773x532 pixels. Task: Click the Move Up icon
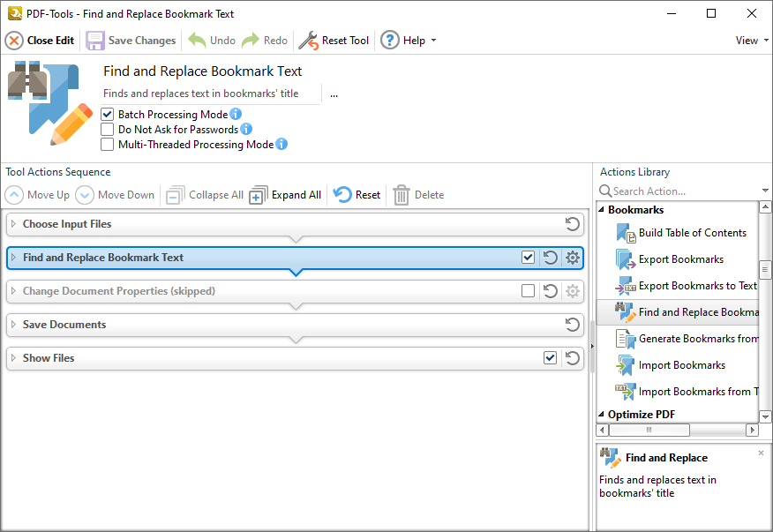[x=13, y=194]
